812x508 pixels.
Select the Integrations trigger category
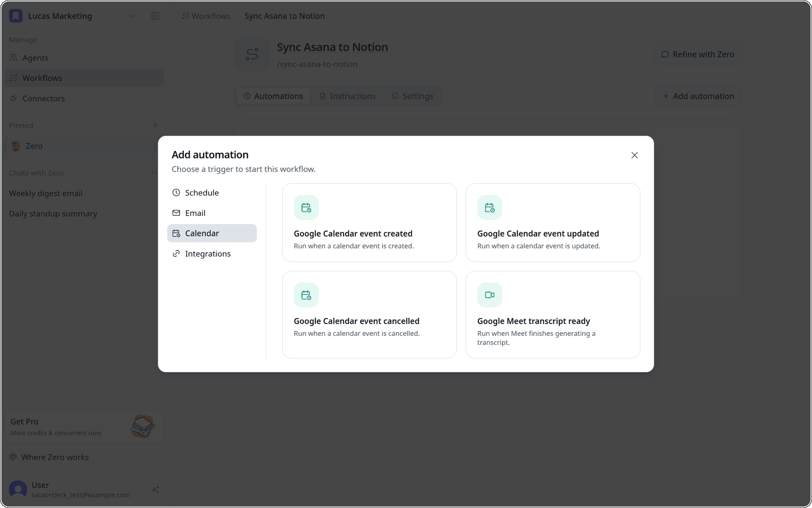(212, 253)
